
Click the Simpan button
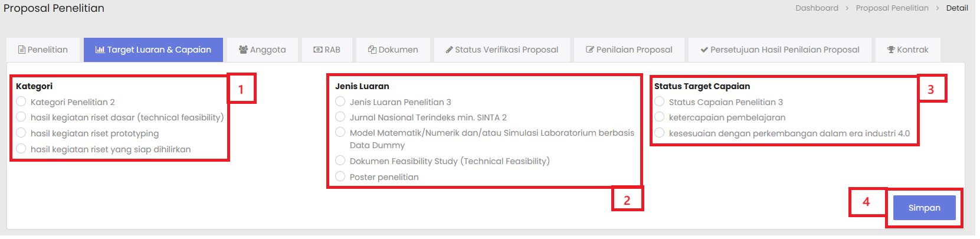(x=924, y=208)
